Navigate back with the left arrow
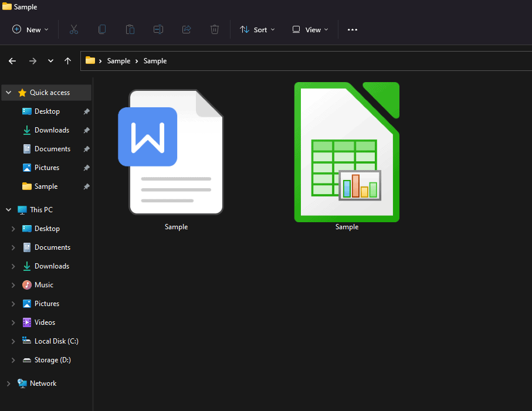 click(x=12, y=61)
